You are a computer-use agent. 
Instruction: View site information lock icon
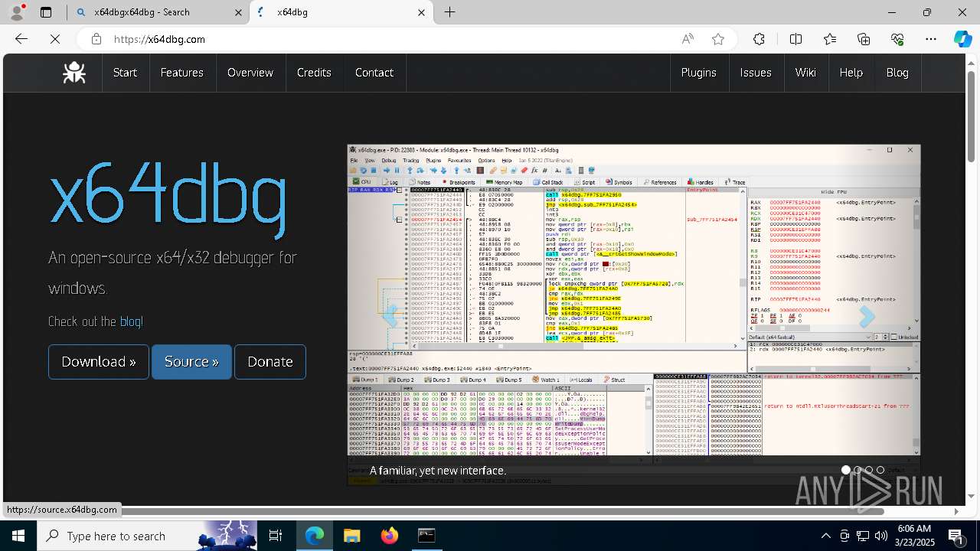click(x=96, y=39)
